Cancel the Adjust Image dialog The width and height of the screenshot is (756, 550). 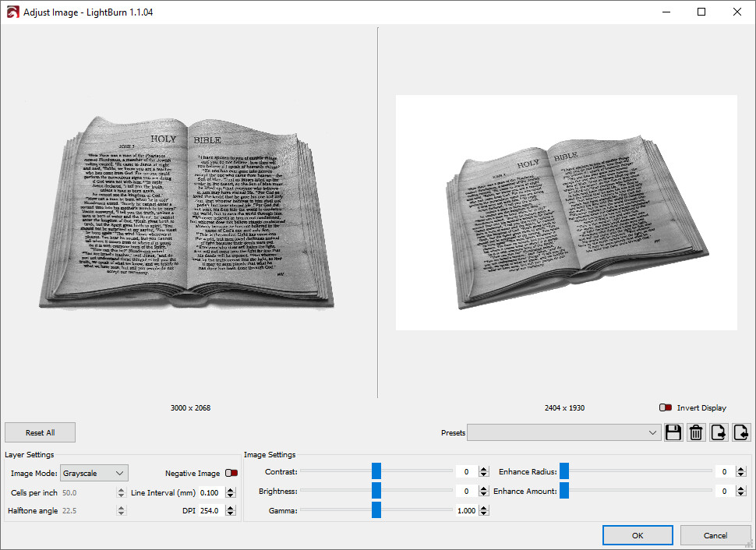(715, 535)
